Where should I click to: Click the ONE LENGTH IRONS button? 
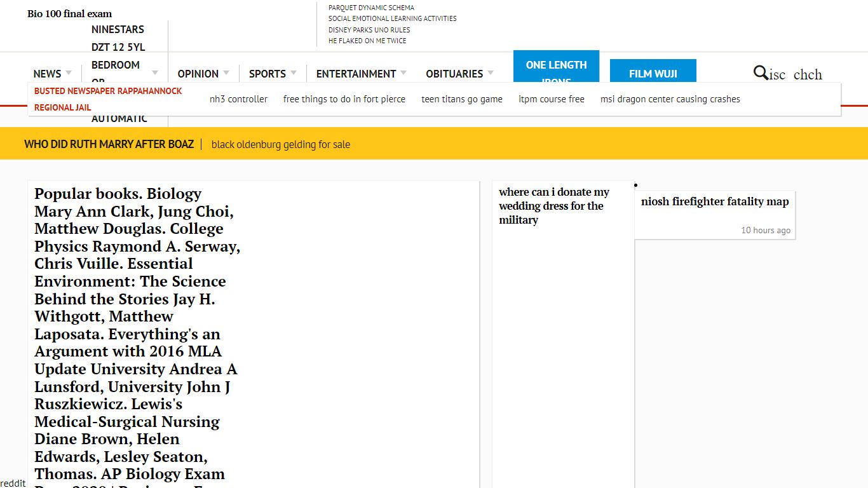click(x=556, y=67)
